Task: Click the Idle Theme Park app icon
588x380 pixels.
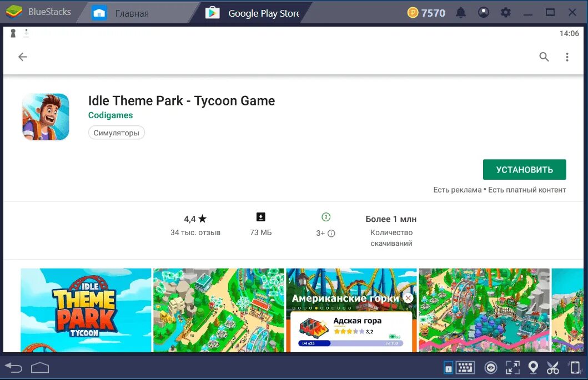Action: (46, 116)
